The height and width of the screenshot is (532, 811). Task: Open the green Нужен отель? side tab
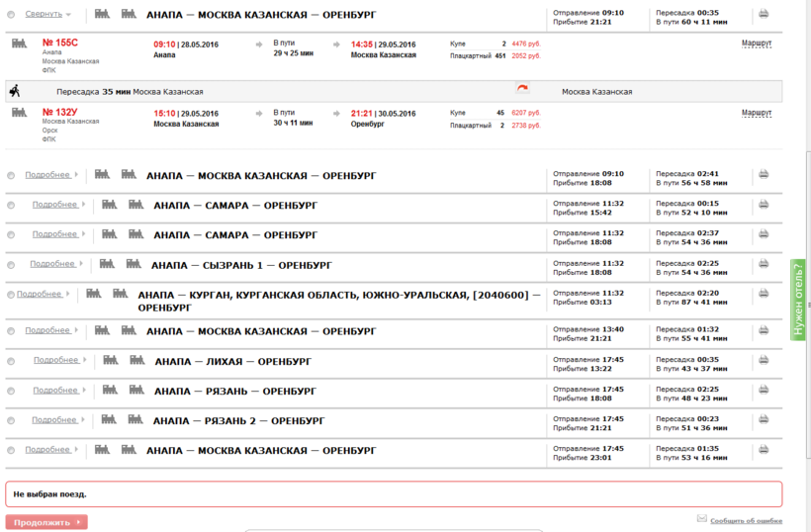tap(798, 300)
